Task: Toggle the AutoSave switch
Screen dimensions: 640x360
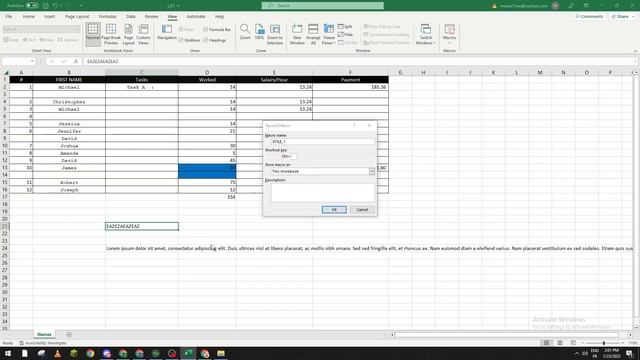Action: tap(32, 6)
